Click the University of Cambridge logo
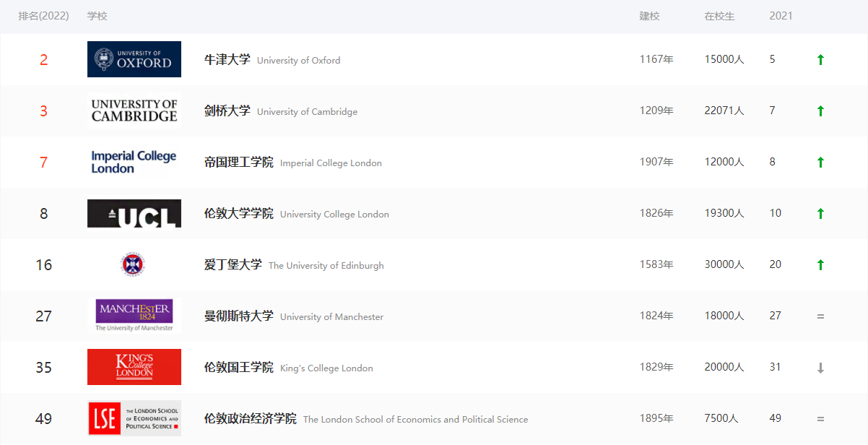Screen dimensions: 868x445 click(x=134, y=110)
